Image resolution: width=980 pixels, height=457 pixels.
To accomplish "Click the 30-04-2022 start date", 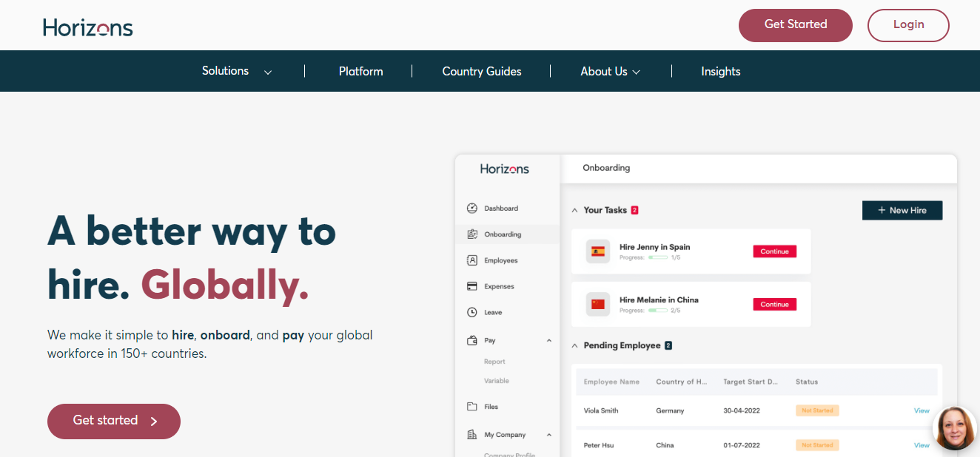I will click(742, 410).
